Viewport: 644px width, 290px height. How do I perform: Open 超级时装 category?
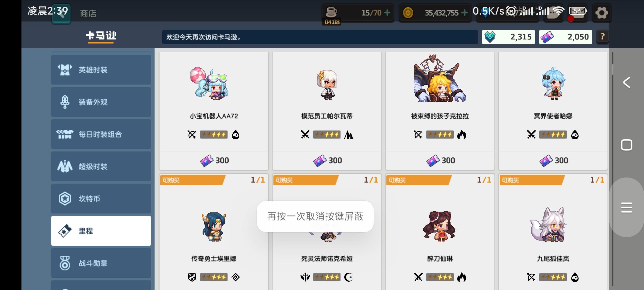(x=101, y=166)
